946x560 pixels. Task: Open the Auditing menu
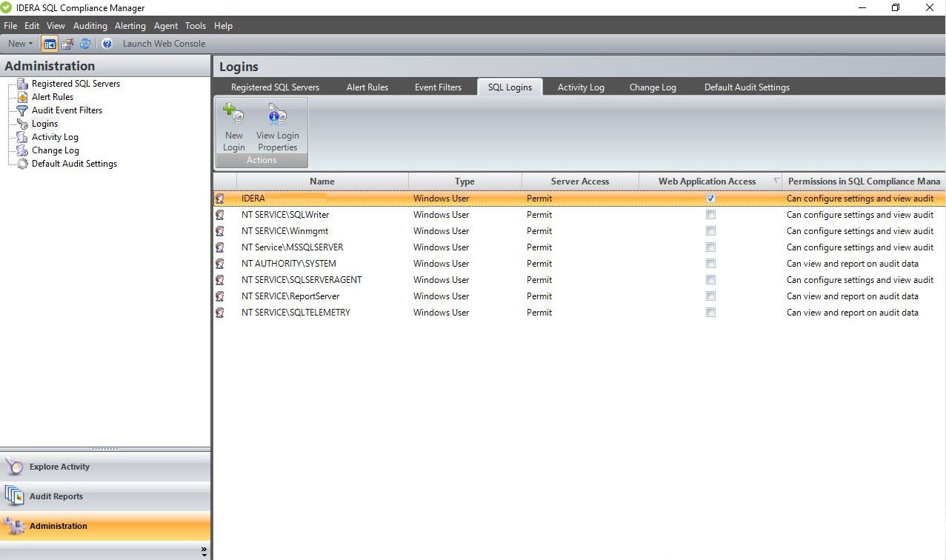90,26
